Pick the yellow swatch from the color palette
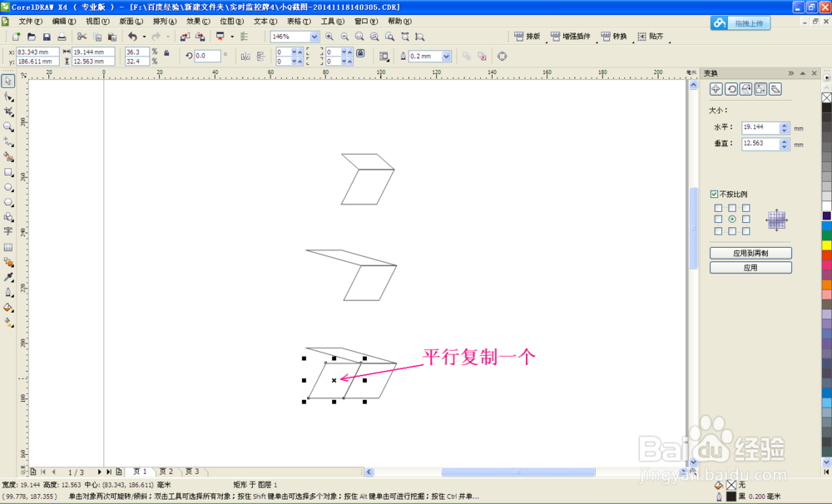 tap(825, 243)
